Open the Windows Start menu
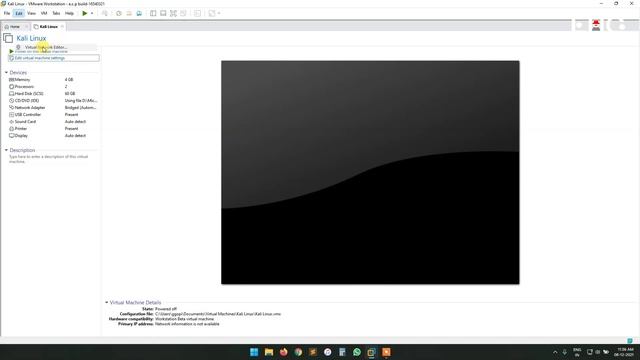 [254, 352]
